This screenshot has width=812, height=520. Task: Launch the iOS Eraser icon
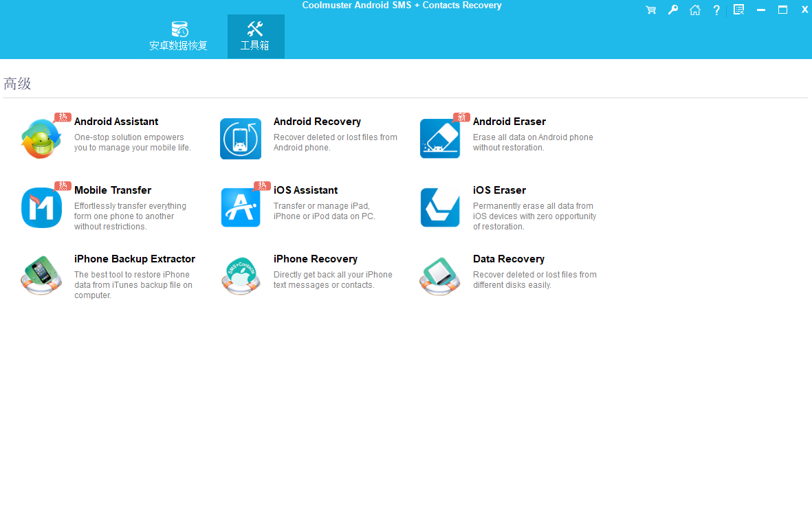[440, 207]
